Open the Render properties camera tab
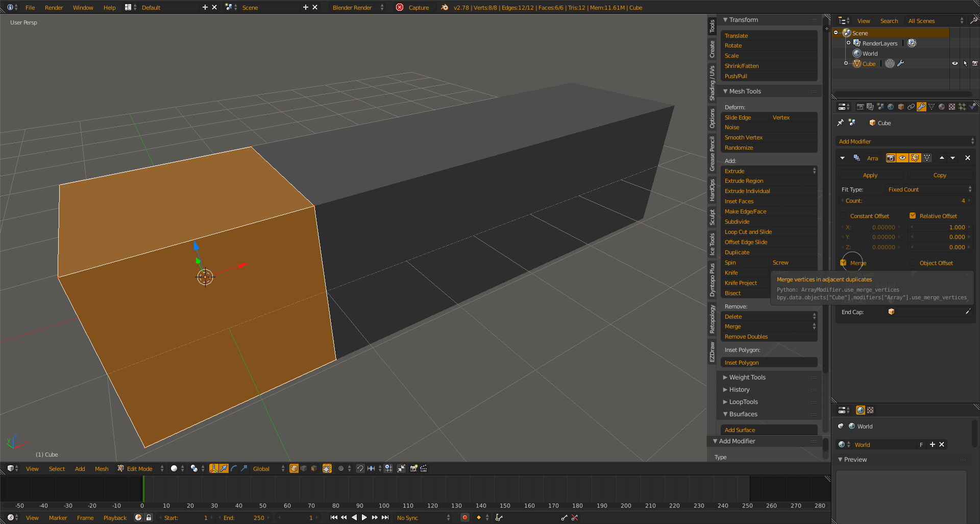Viewport: 980px width, 524px height. coord(861,107)
